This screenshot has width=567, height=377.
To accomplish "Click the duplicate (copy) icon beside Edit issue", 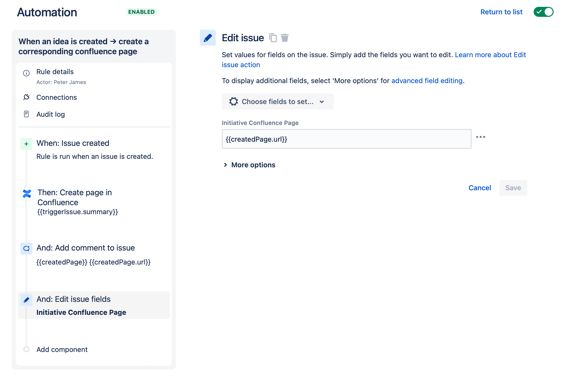I will pos(273,38).
